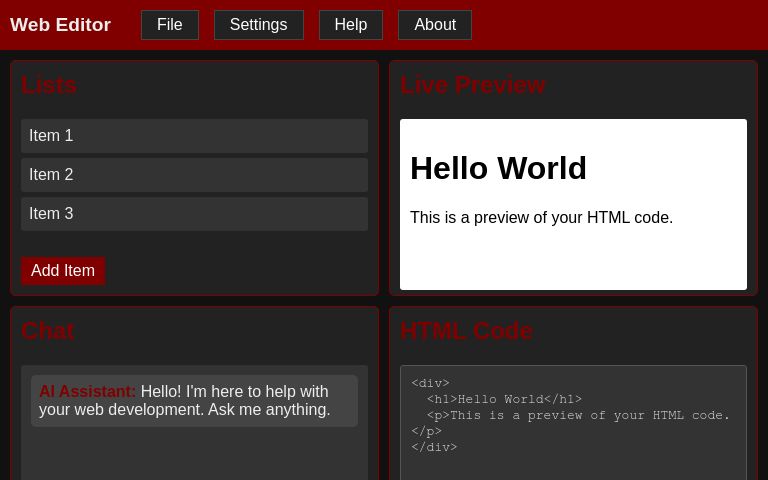Choose Item 3 from the list

194,214
